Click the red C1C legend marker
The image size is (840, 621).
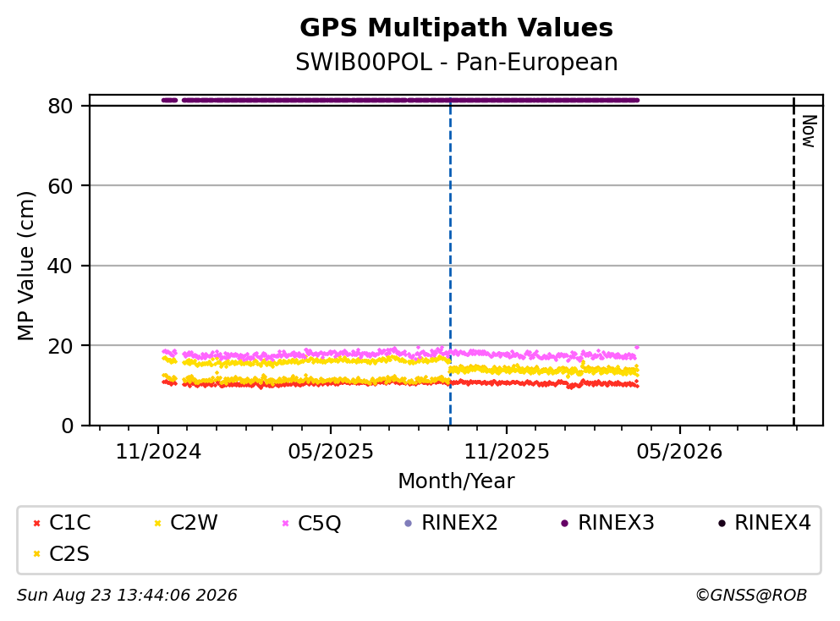(x=36, y=523)
